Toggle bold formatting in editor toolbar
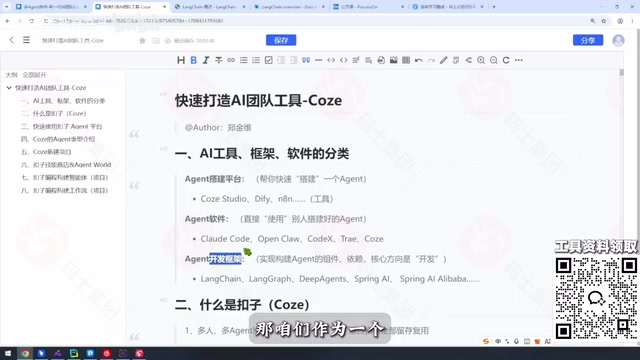The image size is (640, 360). (193, 60)
